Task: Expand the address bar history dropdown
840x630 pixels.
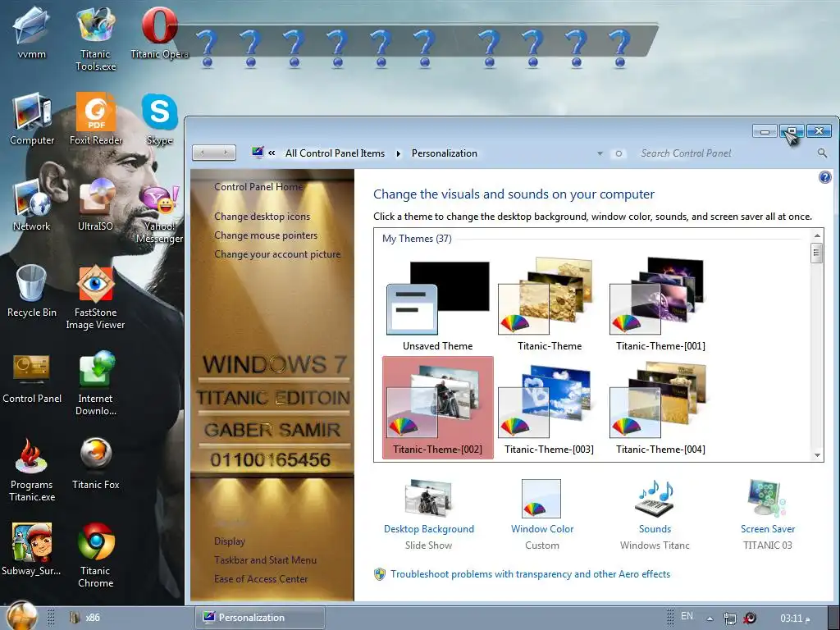Action: tap(600, 153)
